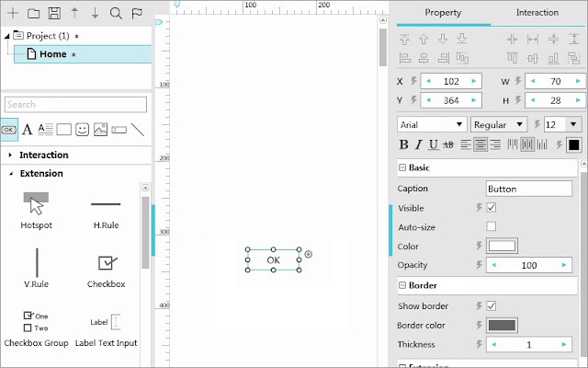Move page up with up arrow icon
588x368 pixels.
(74, 13)
